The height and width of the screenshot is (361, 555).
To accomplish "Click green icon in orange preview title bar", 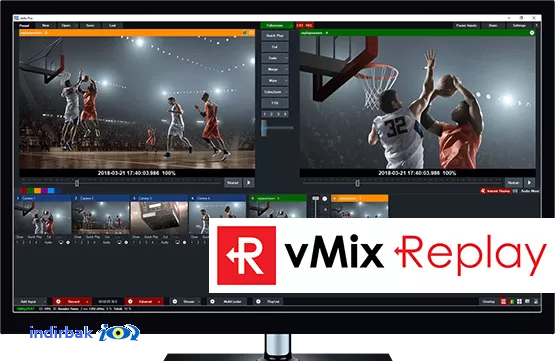I will click(x=245, y=33).
